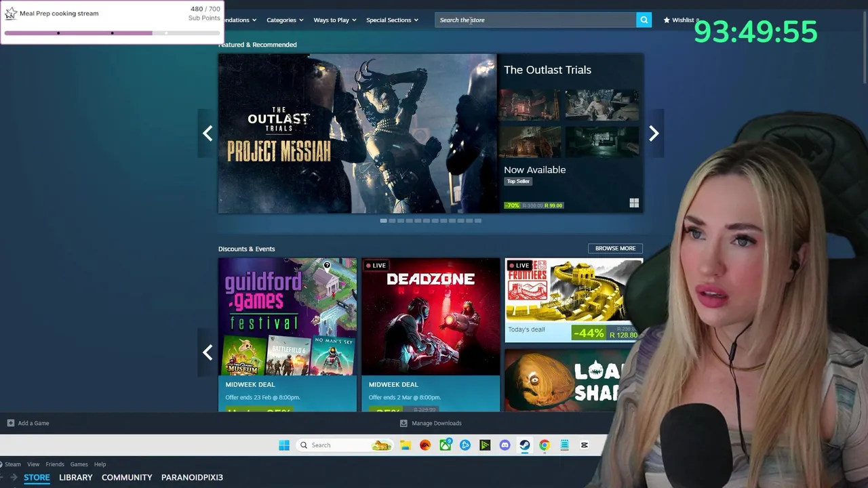
Task: Open the Help menu
Action: point(100,464)
